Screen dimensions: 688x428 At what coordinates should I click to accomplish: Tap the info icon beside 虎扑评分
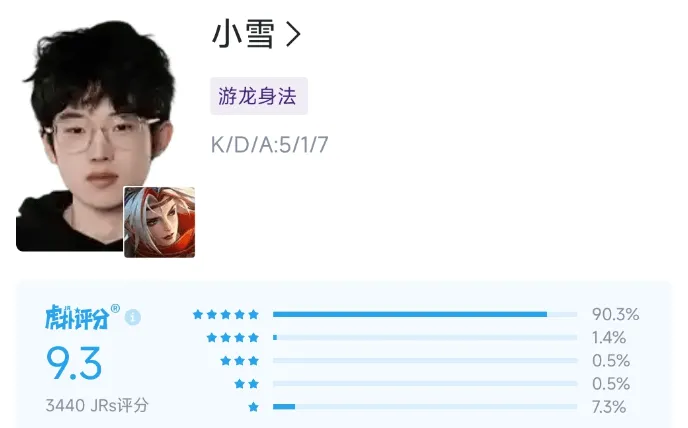coord(133,317)
